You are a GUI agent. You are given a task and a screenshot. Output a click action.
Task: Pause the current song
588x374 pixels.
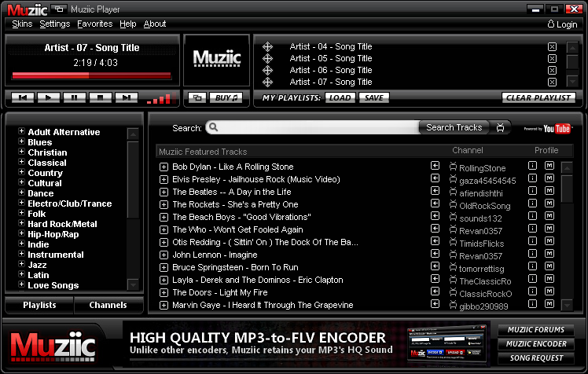(74, 97)
